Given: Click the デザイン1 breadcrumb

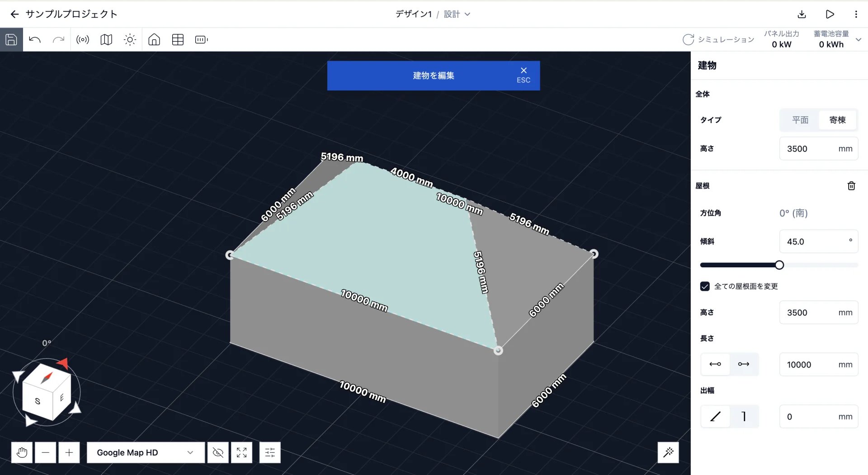Looking at the screenshot, I should (x=414, y=14).
